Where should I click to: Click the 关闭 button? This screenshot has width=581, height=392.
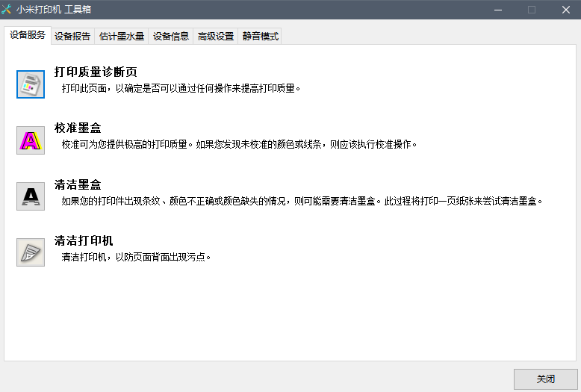point(545,379)
